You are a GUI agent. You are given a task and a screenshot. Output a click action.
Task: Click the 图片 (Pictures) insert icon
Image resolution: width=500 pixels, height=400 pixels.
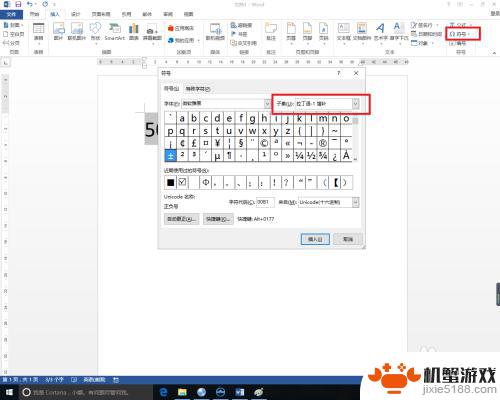(59, 31)
